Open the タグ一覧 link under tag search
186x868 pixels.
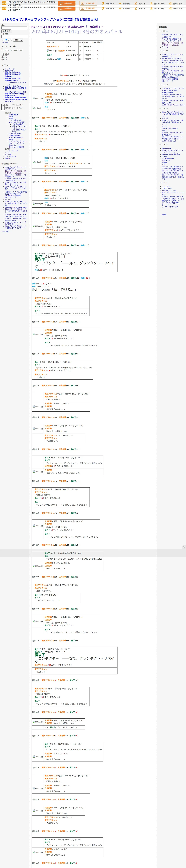point(5,42)
